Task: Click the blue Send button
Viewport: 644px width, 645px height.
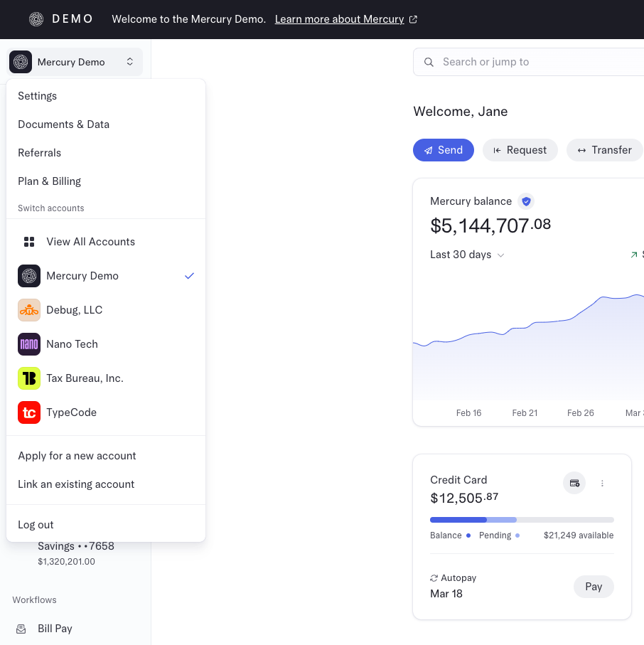Action: [x=444, y=150]
